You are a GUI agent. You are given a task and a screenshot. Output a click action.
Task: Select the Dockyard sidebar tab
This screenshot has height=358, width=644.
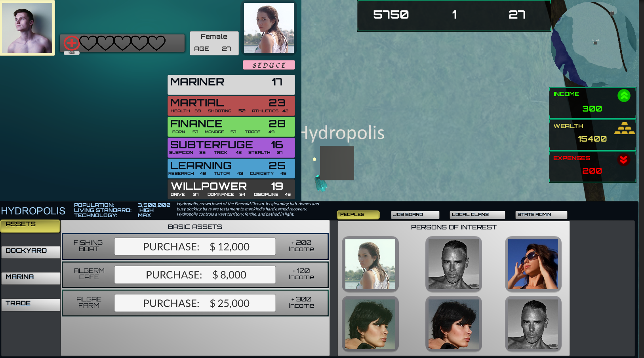coord(31,252)
